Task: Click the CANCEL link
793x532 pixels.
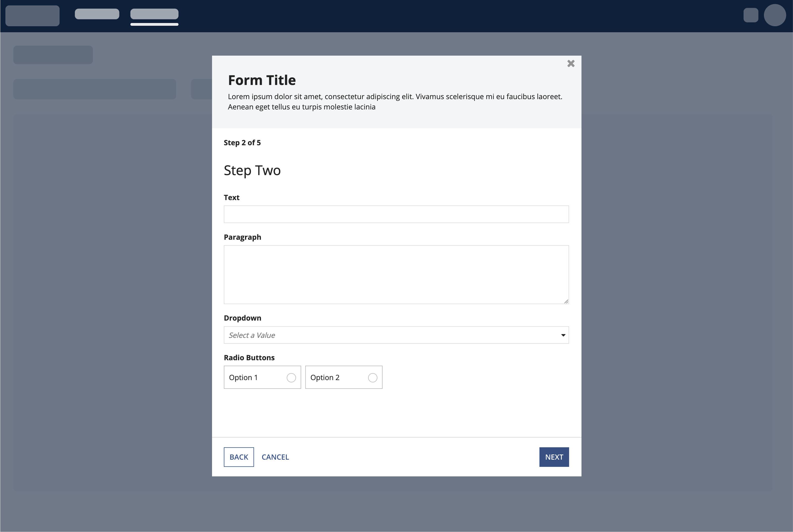Action: [275, 457]
